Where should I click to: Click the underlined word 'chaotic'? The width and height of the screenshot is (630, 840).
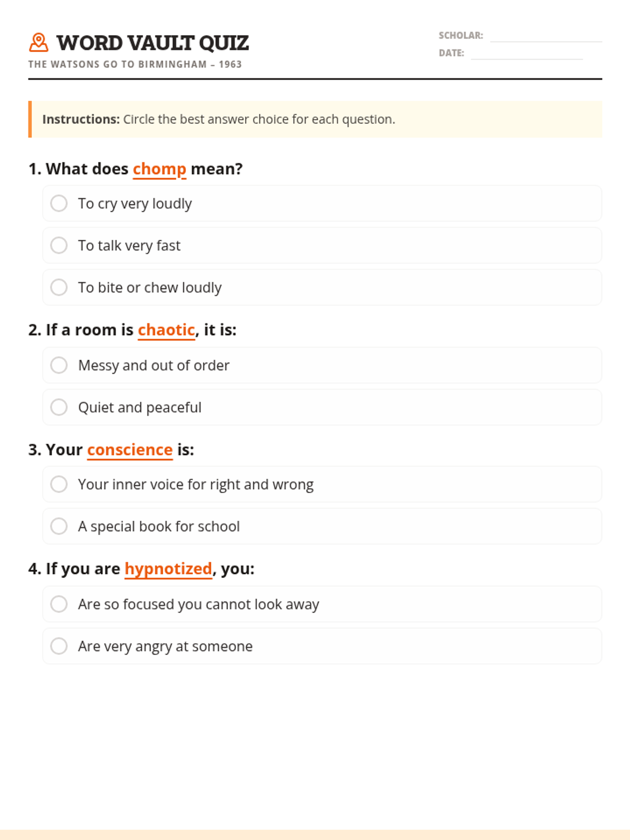[x=166, y=330]
